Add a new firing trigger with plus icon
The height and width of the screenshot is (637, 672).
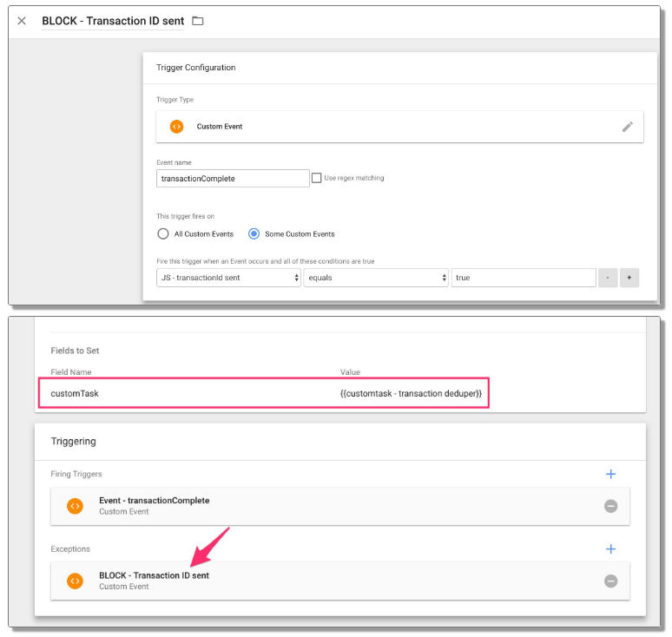610,474
